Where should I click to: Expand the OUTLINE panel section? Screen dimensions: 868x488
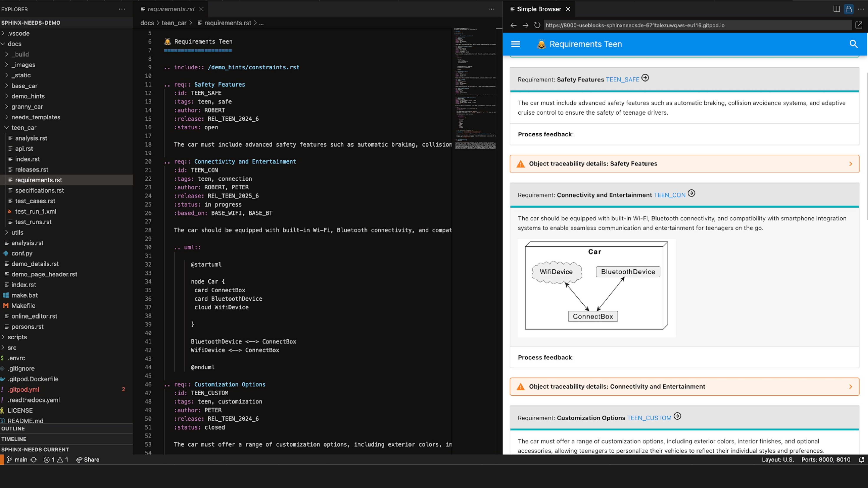point(13,429)
